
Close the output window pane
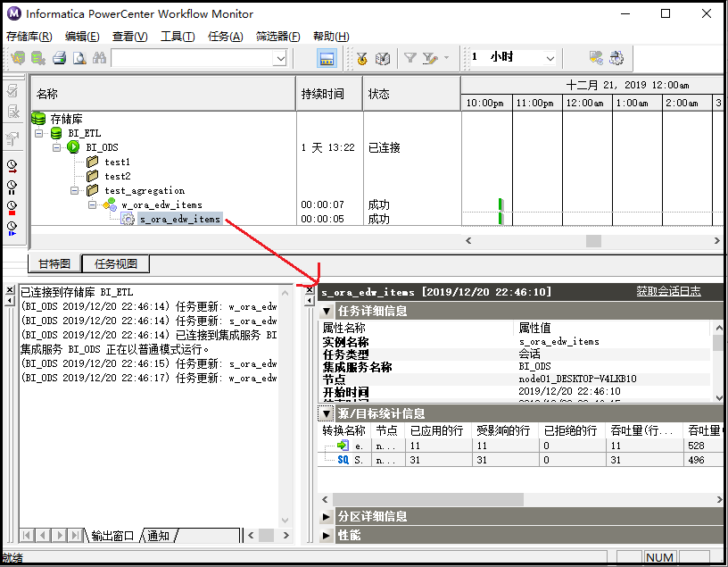(x=10, y=290)
